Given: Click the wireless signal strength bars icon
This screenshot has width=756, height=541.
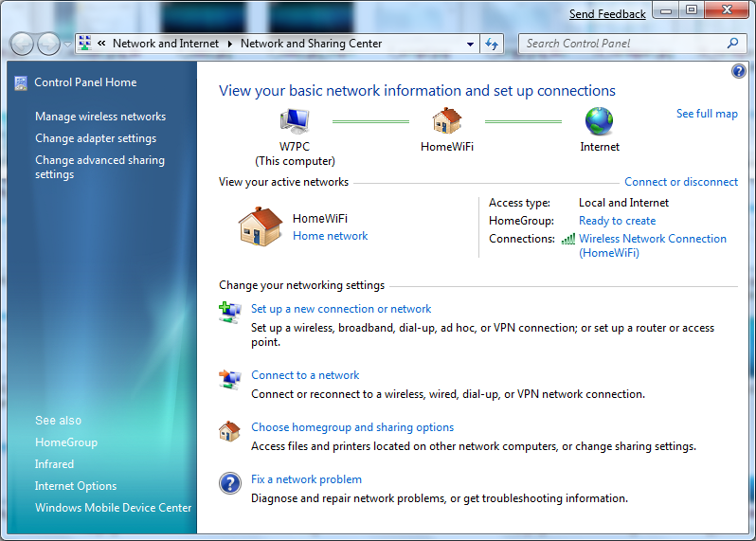Looking at the screenshot, I should click(x=568, y=239).
